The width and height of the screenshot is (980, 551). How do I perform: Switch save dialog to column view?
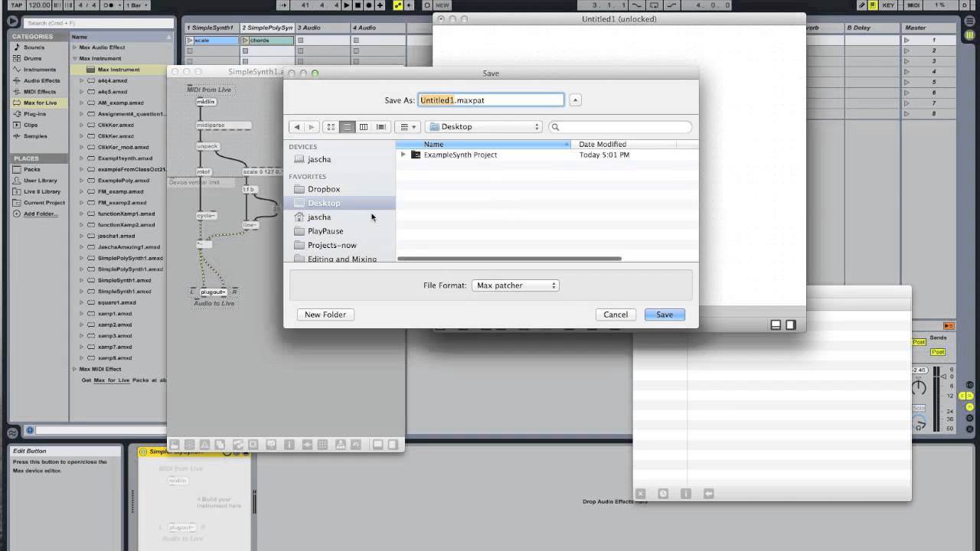tap(364, 127)
